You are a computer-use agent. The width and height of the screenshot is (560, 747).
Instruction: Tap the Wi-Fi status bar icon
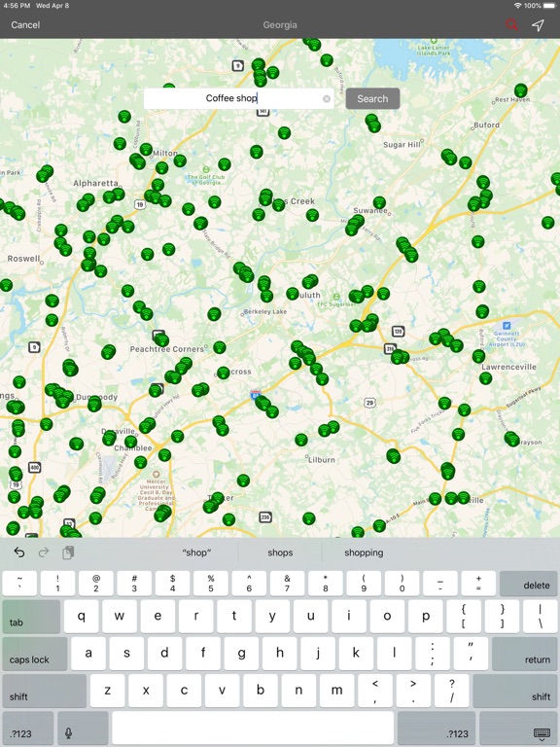pyautogui.click(x=517, y=5)
